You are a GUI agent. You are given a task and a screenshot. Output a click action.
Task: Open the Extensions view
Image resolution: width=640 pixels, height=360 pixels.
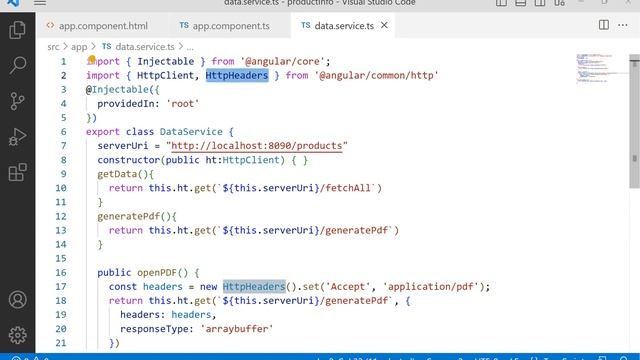(x=17, y=172)
